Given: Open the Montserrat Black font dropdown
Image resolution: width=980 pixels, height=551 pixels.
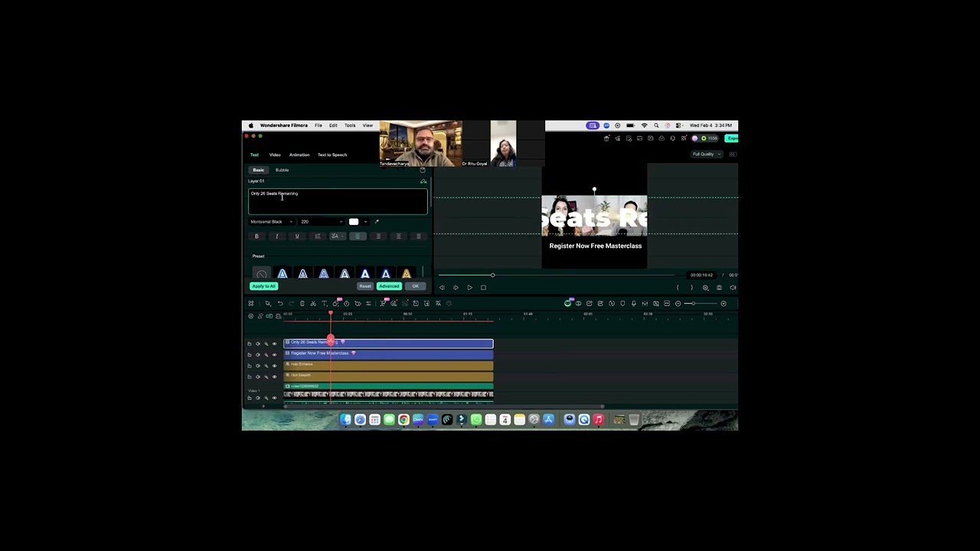Looking at the screenshot, I should click(x=272, y=222).
